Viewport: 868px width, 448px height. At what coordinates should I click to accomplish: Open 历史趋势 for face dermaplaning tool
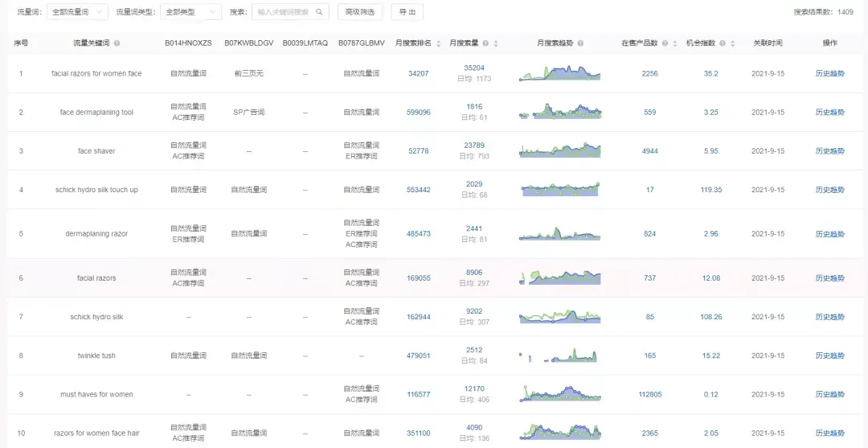click(x=829, y=112)
